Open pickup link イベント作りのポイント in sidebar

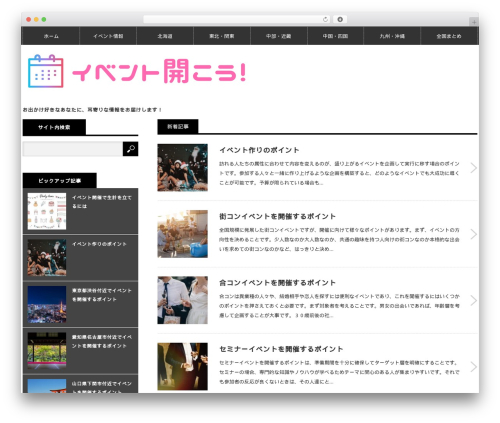pos(99,244)
